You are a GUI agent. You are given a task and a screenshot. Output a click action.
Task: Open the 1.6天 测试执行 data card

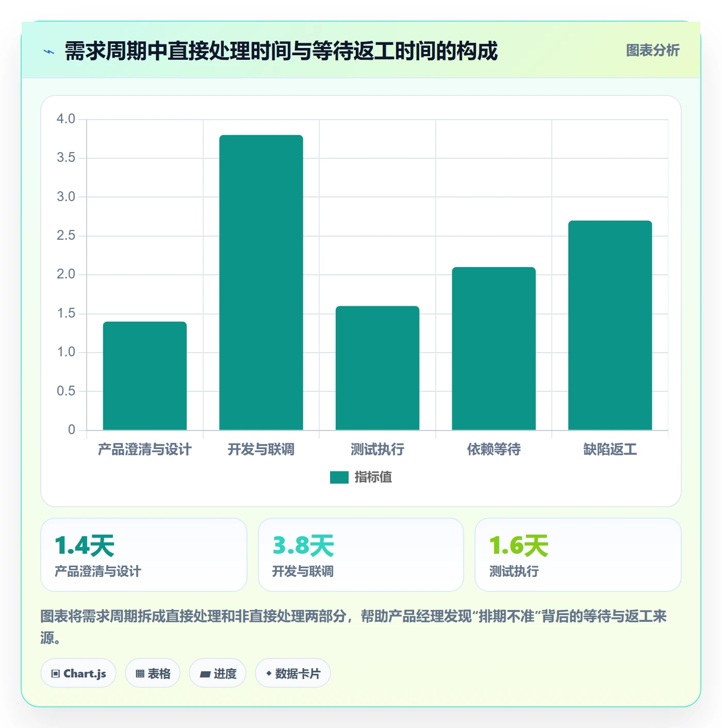point(578,555)
